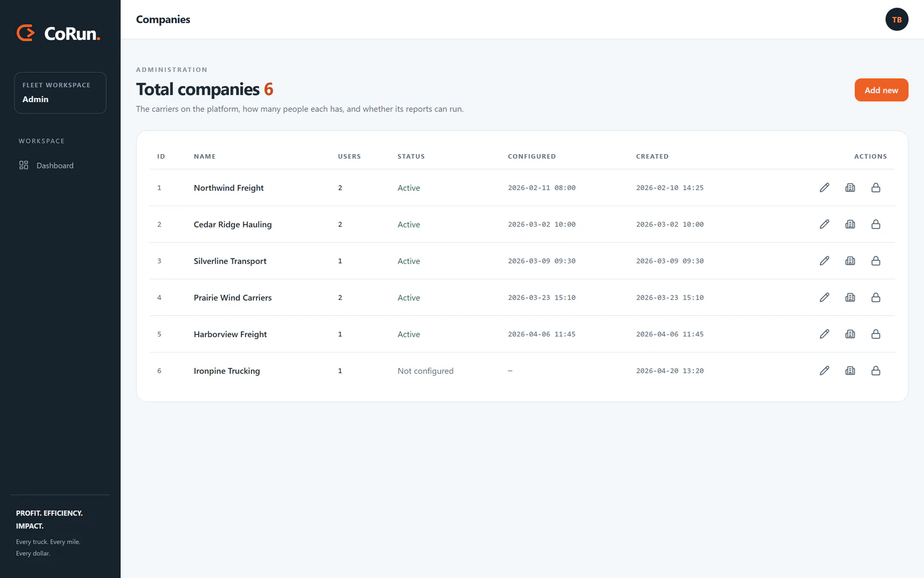The width and height of the screenshot is (924, 578).
Task: Select the Cedar Ridge Hauling name
Action: tap(233, 224)
